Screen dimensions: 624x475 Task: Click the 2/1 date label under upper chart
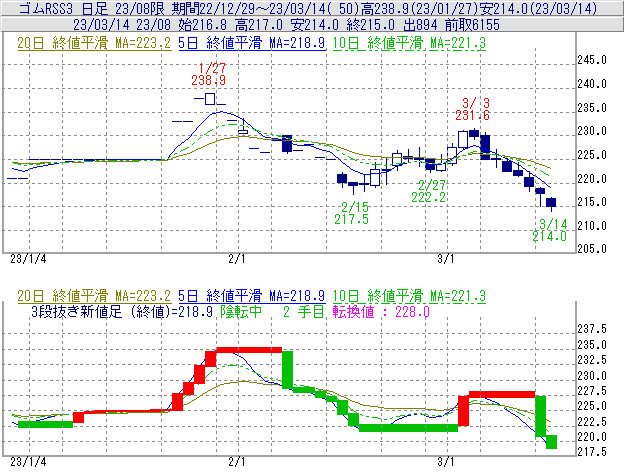237,259
